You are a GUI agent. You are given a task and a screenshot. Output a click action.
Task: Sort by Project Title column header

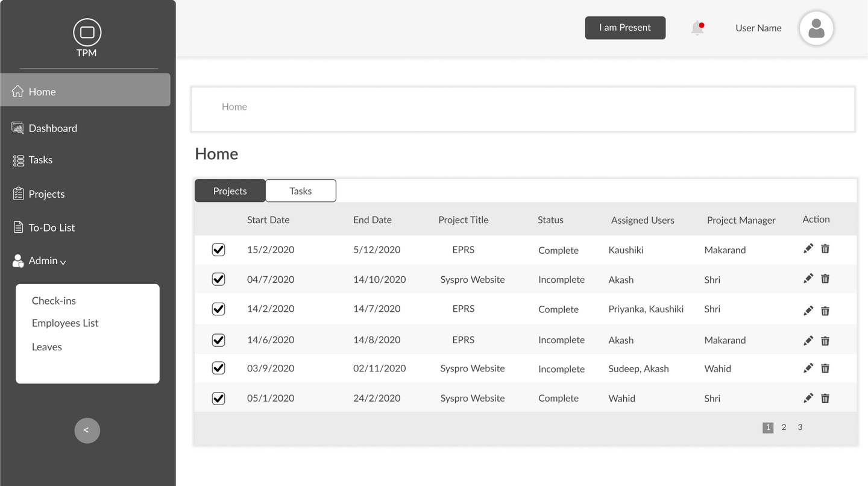[x=464, y=219]
